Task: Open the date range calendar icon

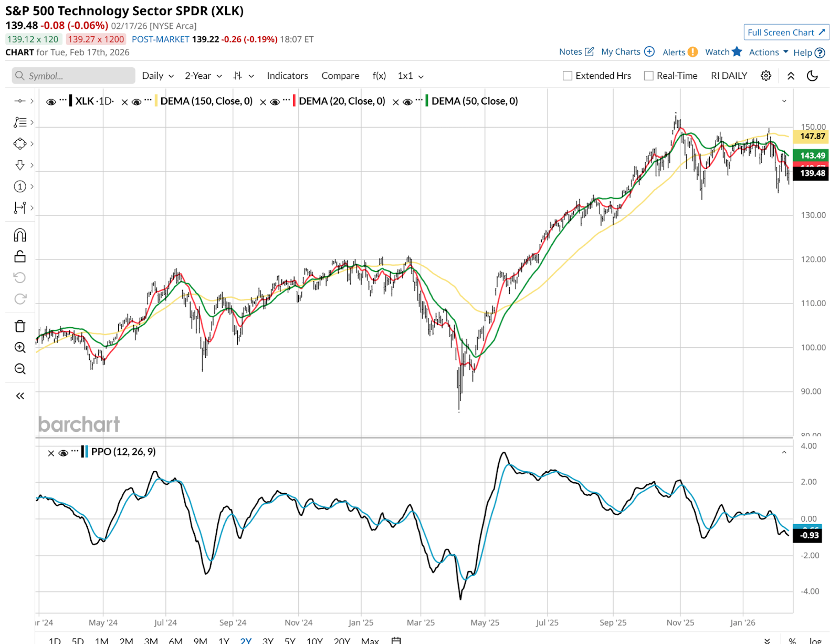Action: point(396,640)
